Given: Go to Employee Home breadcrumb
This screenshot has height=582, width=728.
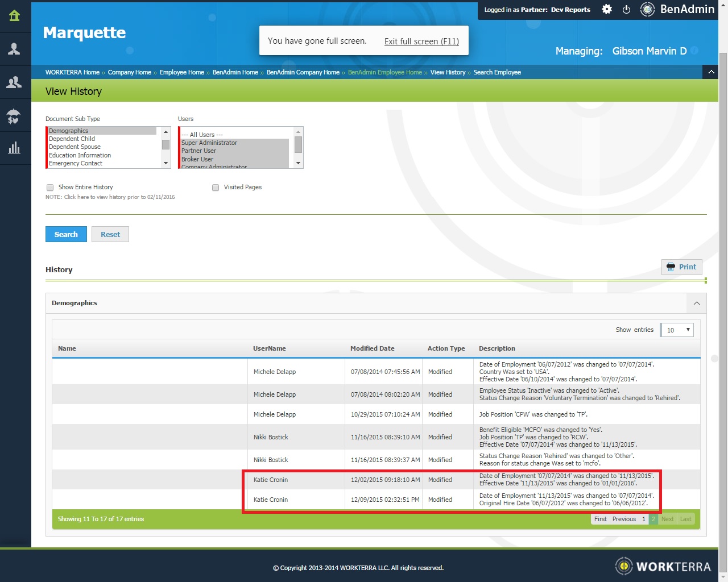Looking at the screenshot, I should point(182,72).
